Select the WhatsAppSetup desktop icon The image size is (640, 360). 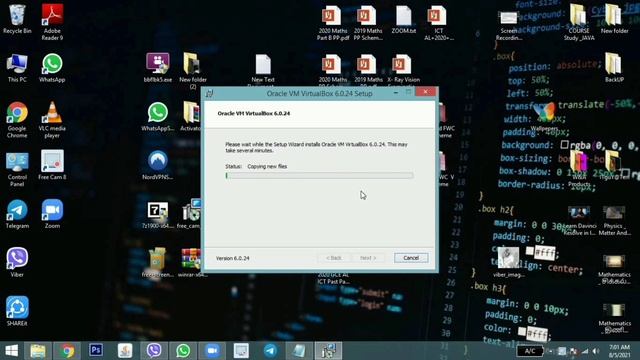point(158,117)
